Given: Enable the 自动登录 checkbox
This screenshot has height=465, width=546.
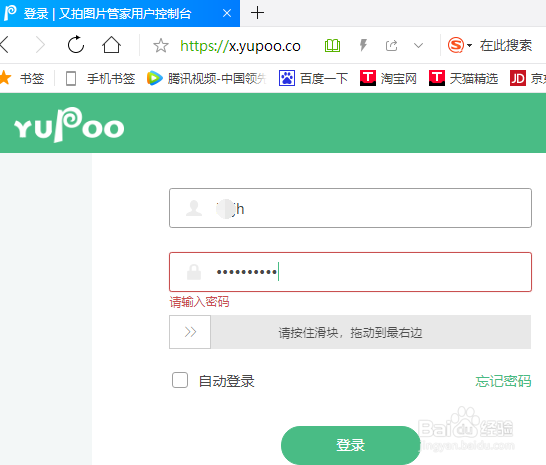Looking at the screenshot, I should click(x=180, y=380).
